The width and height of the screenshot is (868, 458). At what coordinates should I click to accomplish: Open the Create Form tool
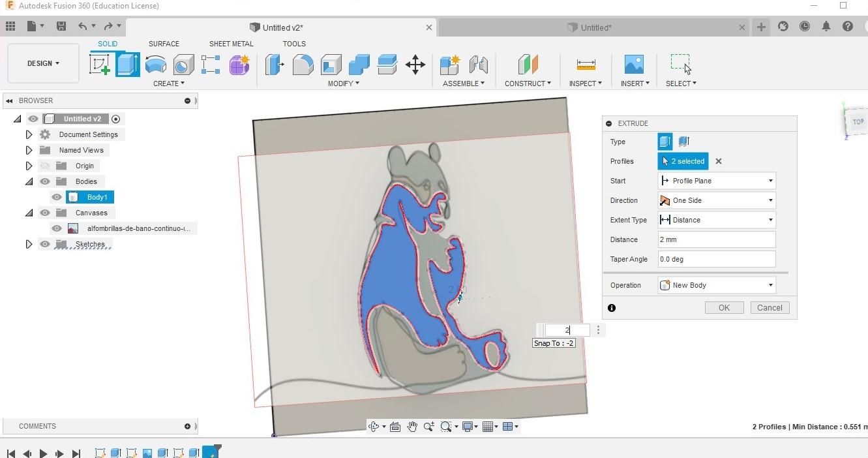(239, 65)
